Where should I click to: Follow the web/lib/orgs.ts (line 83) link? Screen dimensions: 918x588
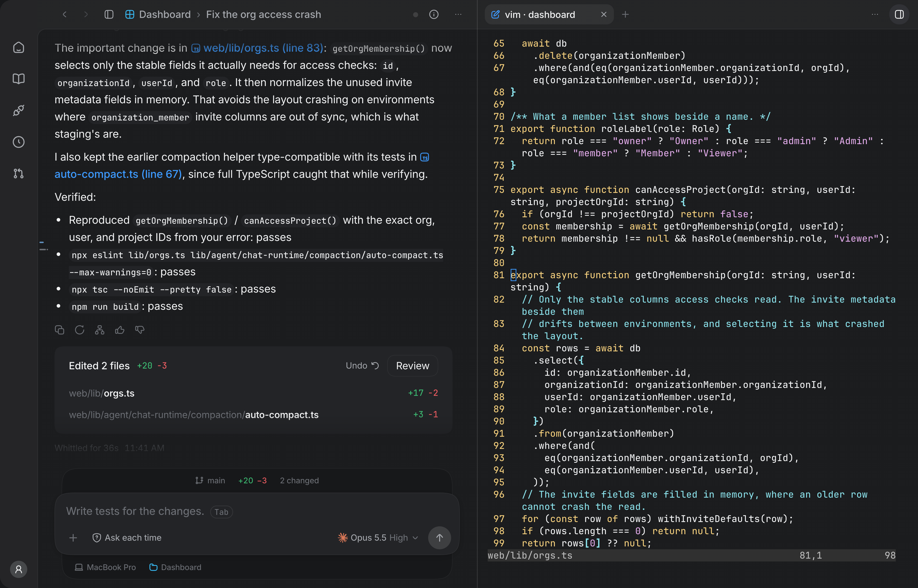tap(257, 48)
